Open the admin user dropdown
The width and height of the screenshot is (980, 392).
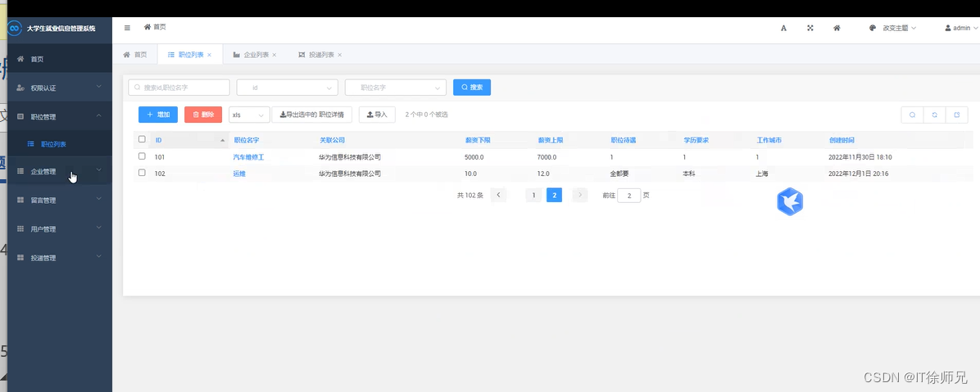(x=961, y=28)
